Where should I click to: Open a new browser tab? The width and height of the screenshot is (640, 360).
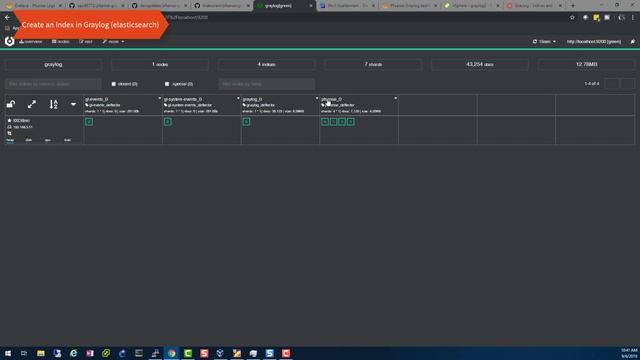573,6
